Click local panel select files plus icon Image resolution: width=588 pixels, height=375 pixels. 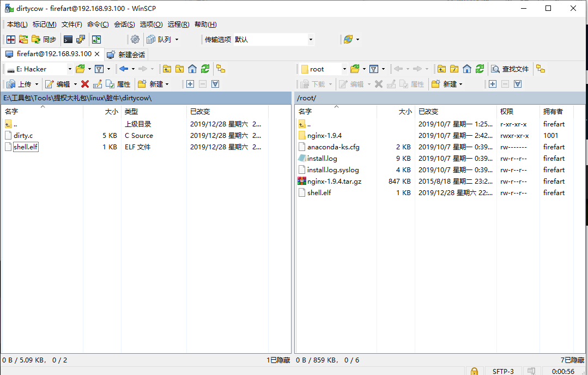[190, 84]
